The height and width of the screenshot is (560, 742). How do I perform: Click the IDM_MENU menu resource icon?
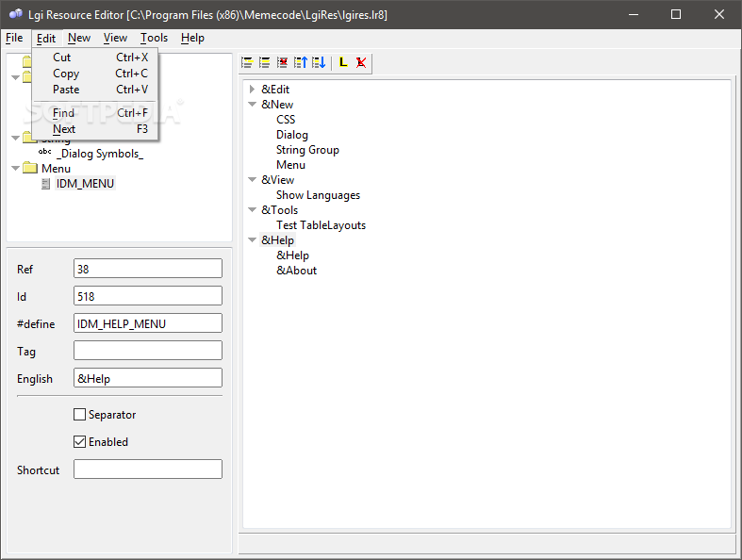pyautogui.click(x=45, y=184)
